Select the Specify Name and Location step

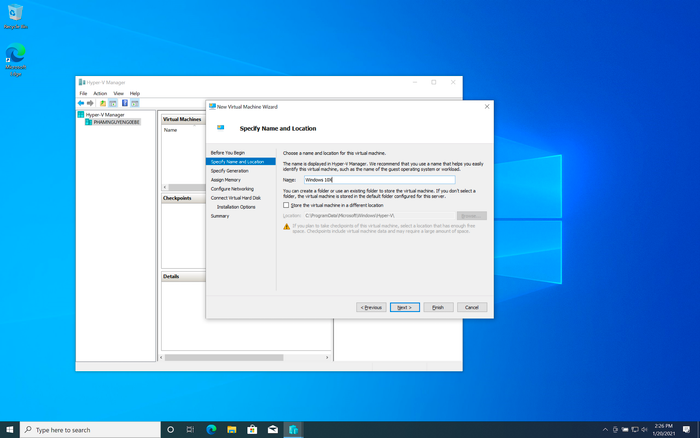point(241,162)
